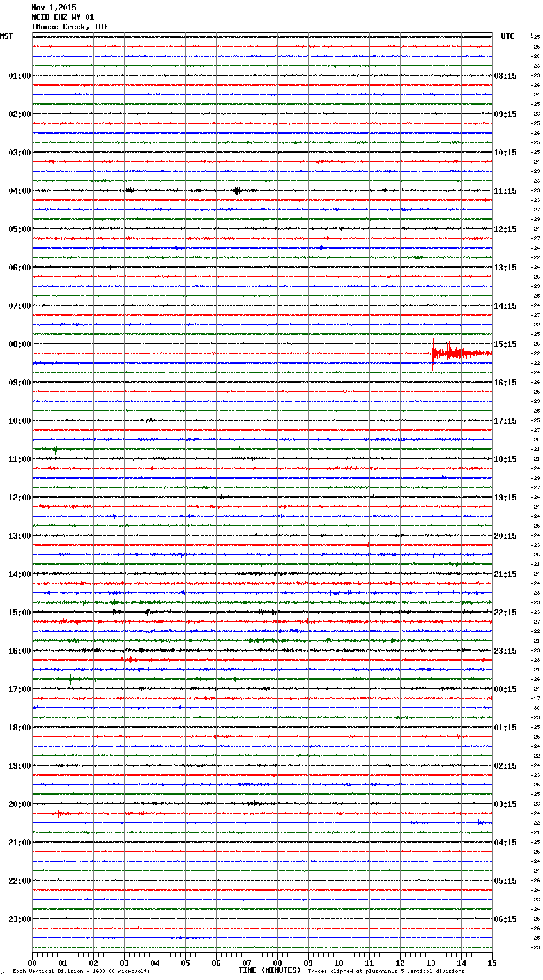Click the 09:15 UTC time label
This screenshot has width=543, height=980.
point(505,114)
